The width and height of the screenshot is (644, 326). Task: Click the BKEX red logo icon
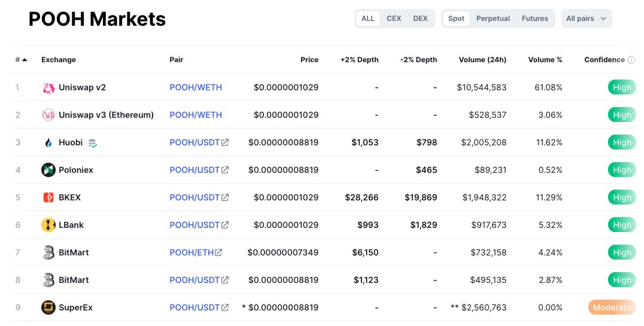point(48,197)
